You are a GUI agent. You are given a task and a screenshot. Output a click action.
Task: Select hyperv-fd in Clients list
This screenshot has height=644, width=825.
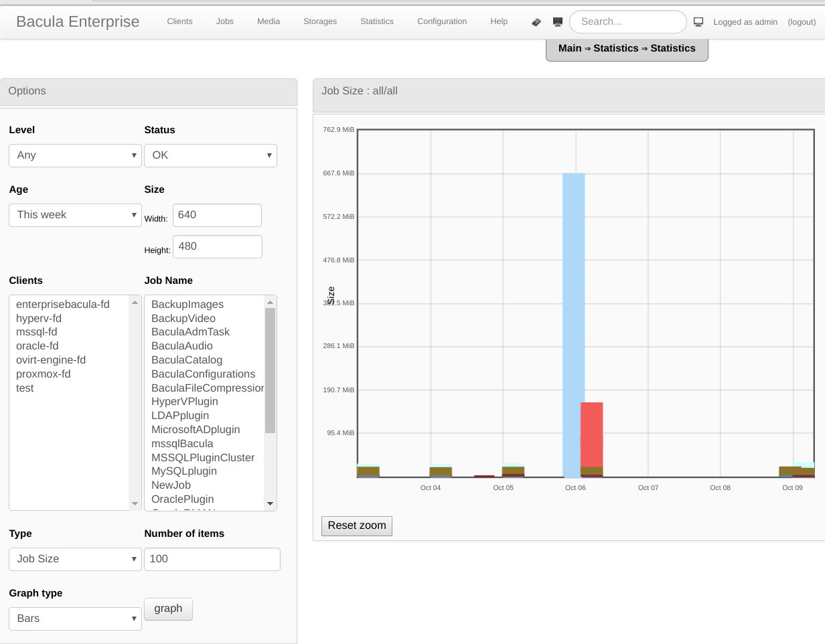[69, 319]
